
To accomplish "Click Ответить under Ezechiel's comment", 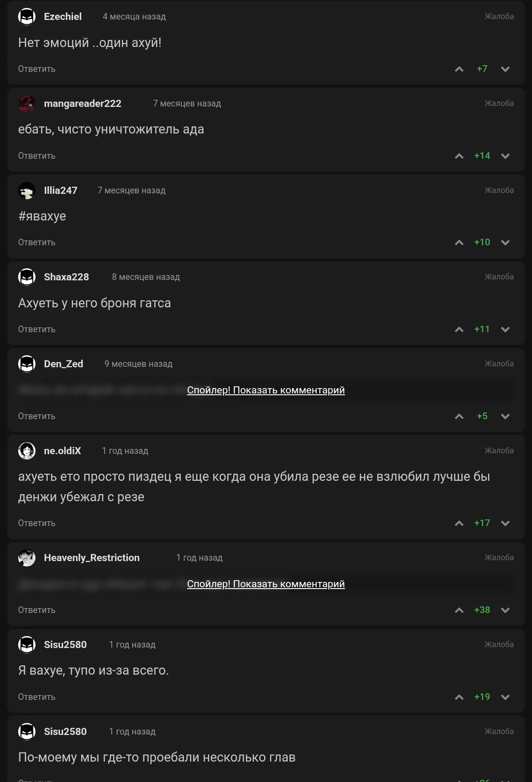I will (x=37, y=69).
